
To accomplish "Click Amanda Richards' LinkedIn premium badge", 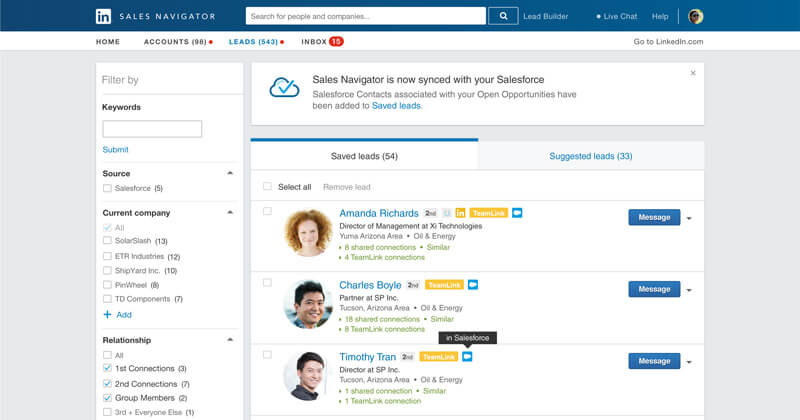I will [460, 213].
